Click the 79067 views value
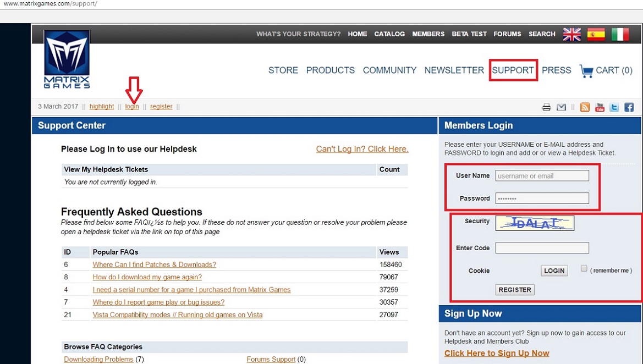643x364 pixels. 389,277
